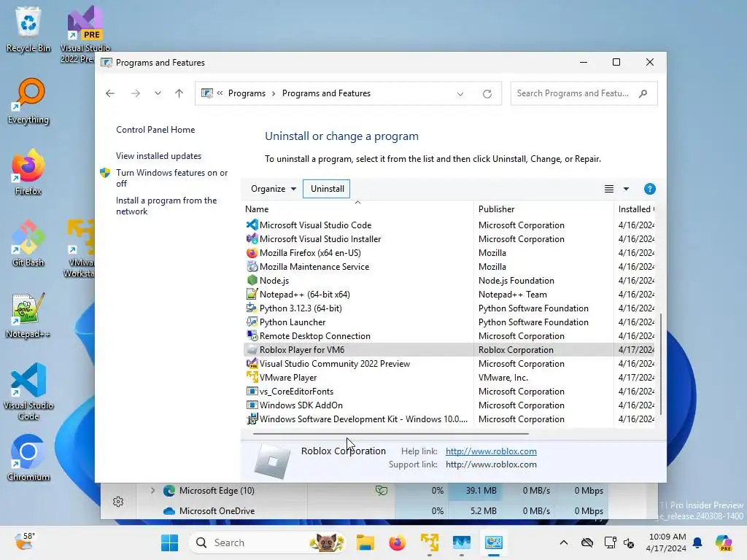This screenshot has height=560, width=747.
Task: Expand the address bar history dropdown
Action: pyautogui.click(x=460, y=94)
